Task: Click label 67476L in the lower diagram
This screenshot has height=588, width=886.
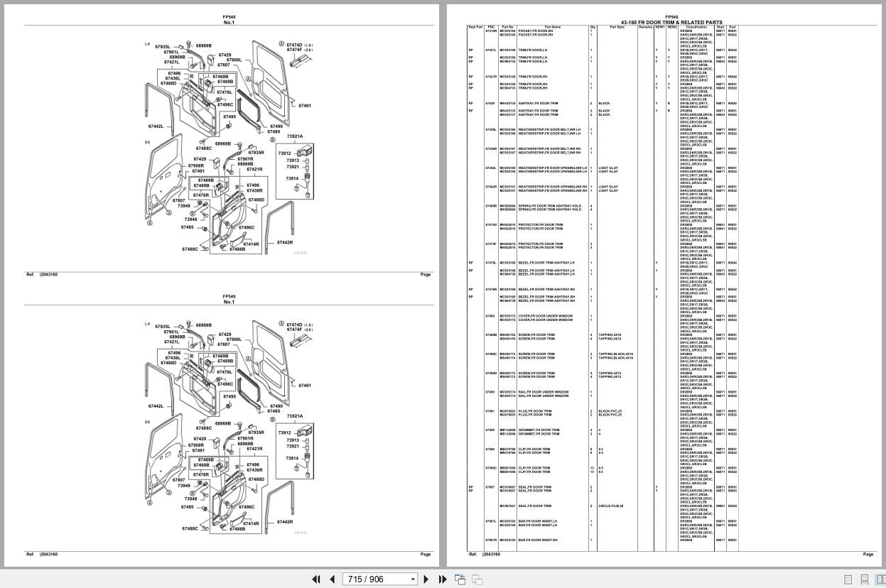Action: pyautogui.click(x=225, y=372)
